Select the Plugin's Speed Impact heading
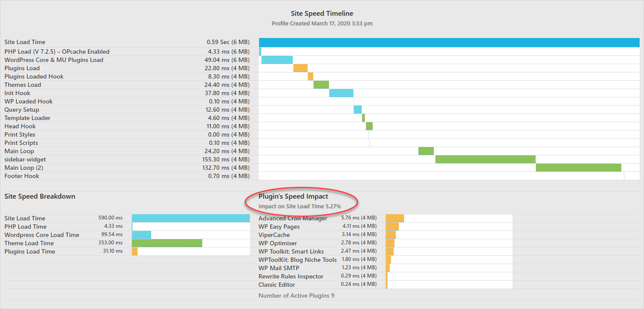This screenshot has width=644, height=309. pyautogui.click(x=293, y=196)
